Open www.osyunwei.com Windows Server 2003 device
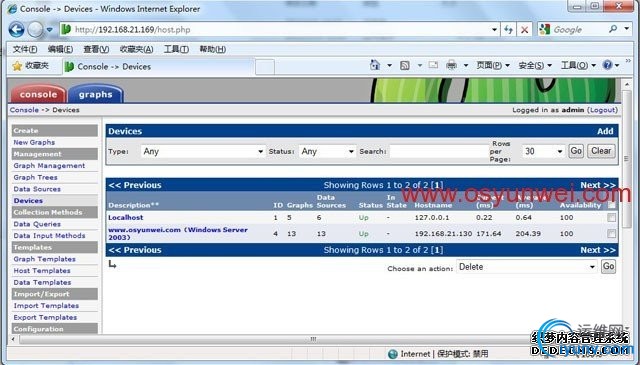This screenshot has height=365, width=640. (x=178, y=234)
